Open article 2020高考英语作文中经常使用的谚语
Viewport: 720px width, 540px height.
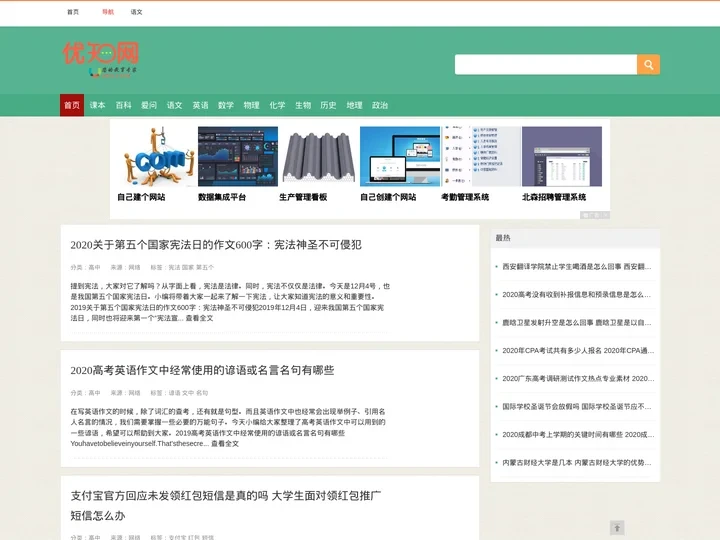click(202, 370)
